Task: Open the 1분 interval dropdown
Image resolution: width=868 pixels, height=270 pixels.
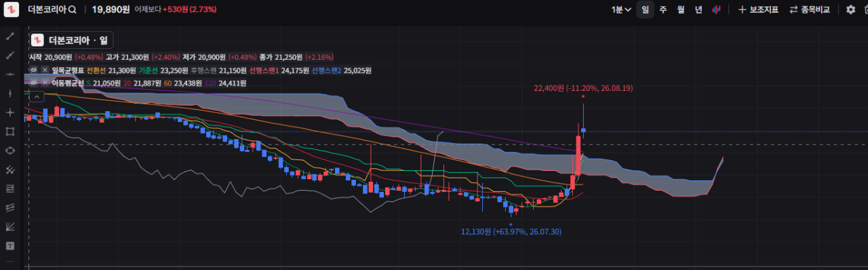Action: point(621,9)
